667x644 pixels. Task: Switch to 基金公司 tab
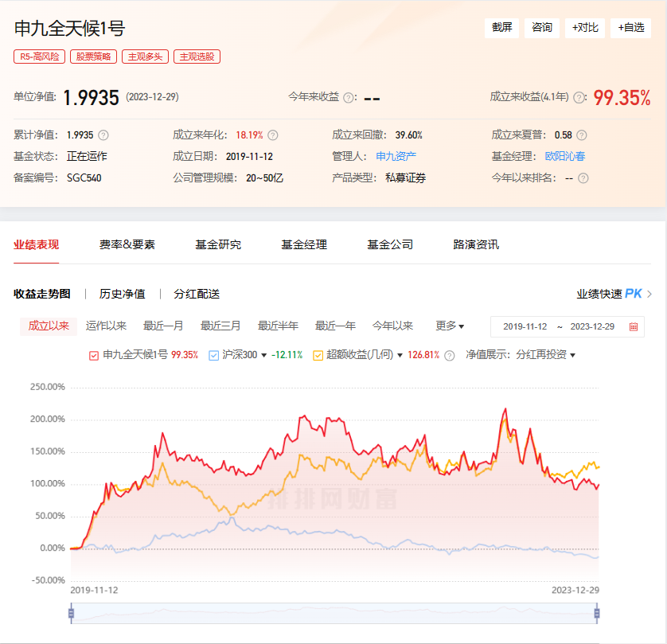coord(390,245)
